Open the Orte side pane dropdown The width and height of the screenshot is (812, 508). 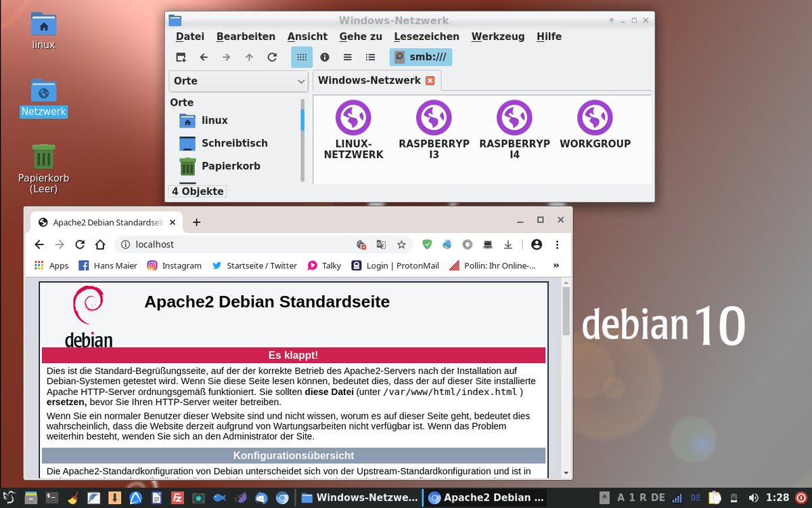click(x=238, y=81)
